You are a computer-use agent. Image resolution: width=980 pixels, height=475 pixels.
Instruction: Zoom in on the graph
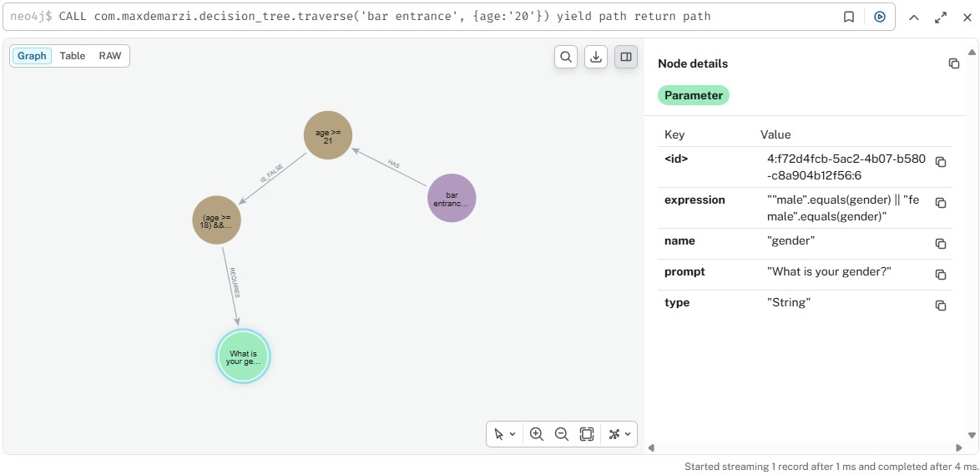point(537,434)
